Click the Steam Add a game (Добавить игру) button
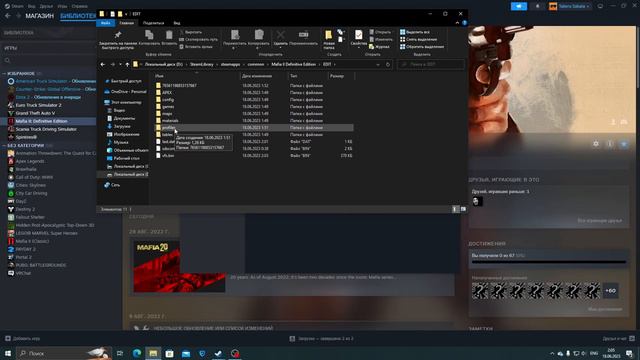 [x=22, y=338]
